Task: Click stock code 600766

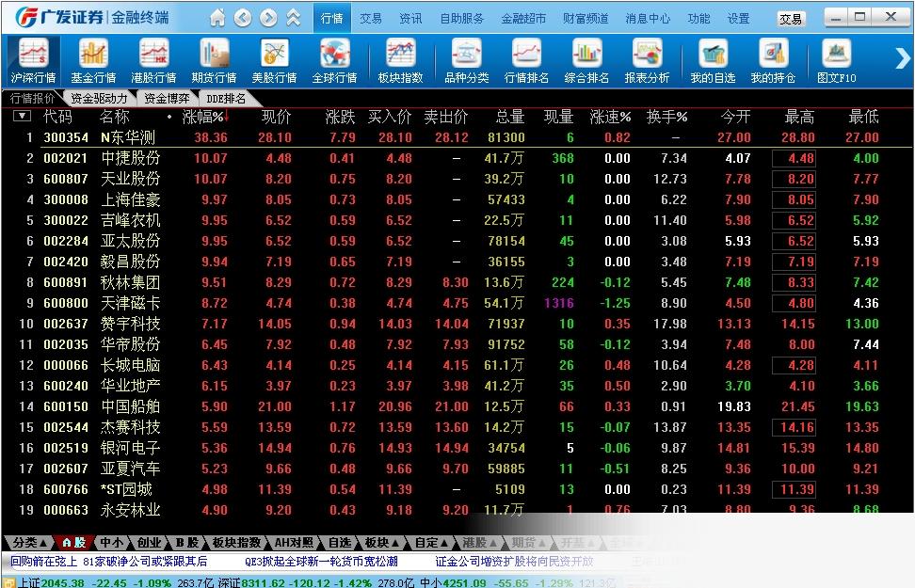Action: point(65,489)
